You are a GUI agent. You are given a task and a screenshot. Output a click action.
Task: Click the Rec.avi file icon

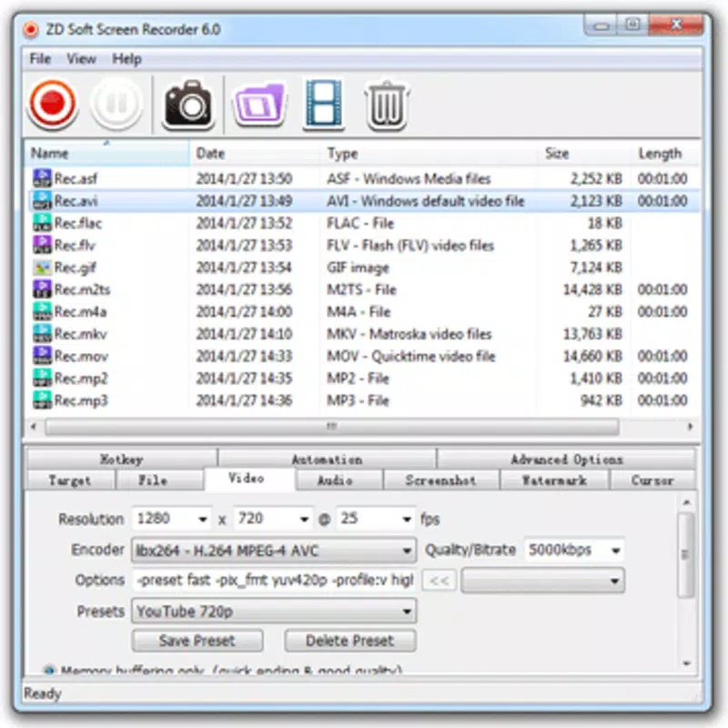tap(42, 200)
